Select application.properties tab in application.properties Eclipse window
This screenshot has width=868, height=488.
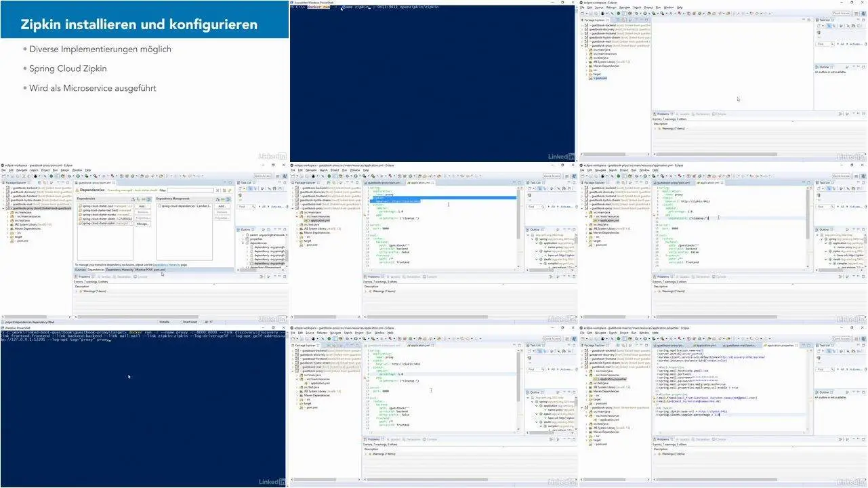780,346
